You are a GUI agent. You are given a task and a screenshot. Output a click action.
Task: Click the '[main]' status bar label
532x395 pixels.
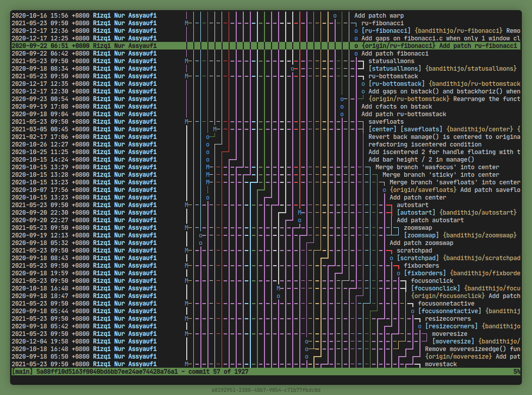[22, 372]
